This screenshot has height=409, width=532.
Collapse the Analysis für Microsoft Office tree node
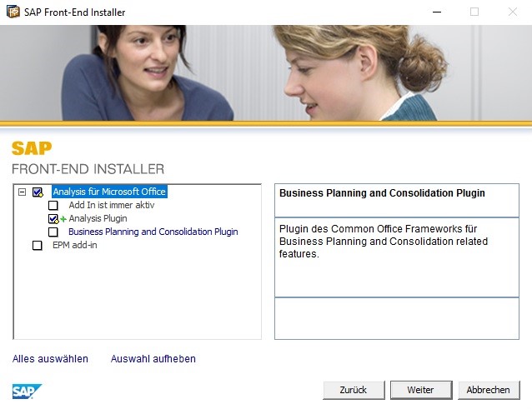pyautogui.click(x=22, y=192)
